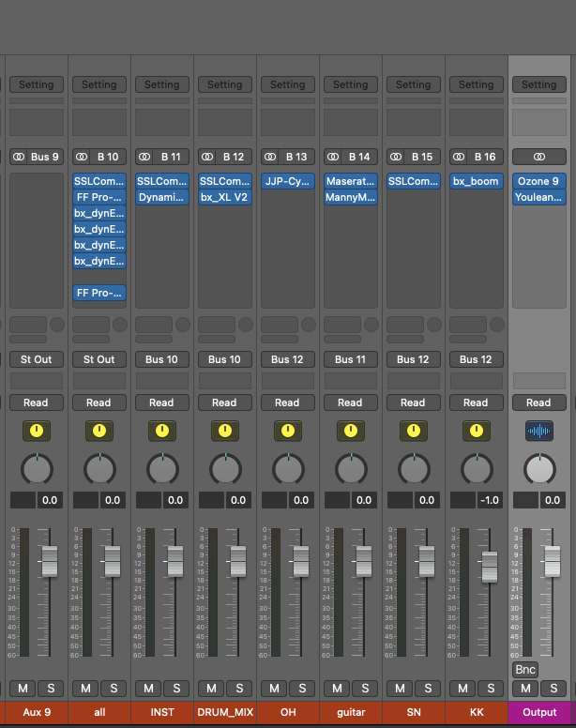
Task: Click stereo icon beside B 10 input
Action: (82, 157)
